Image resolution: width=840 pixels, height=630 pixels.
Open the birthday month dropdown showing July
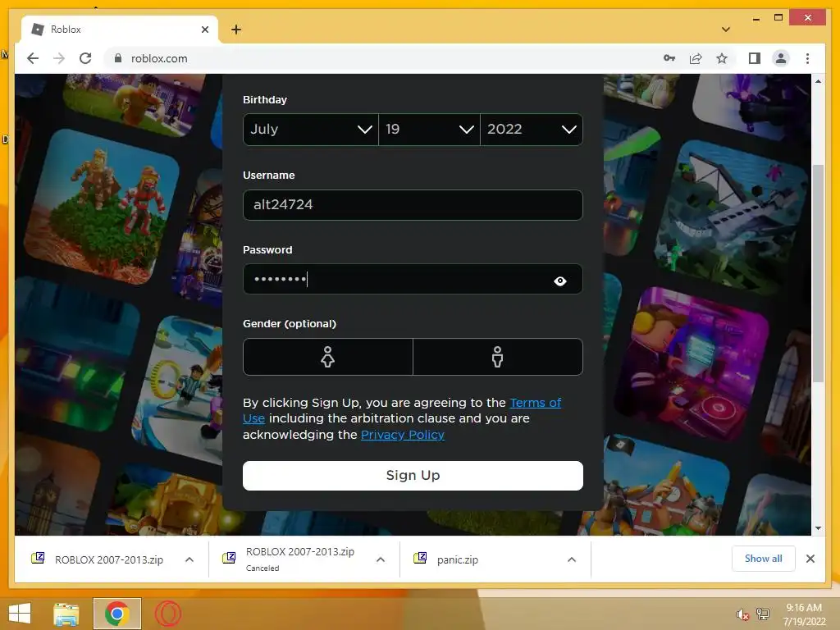click(311, 129)
